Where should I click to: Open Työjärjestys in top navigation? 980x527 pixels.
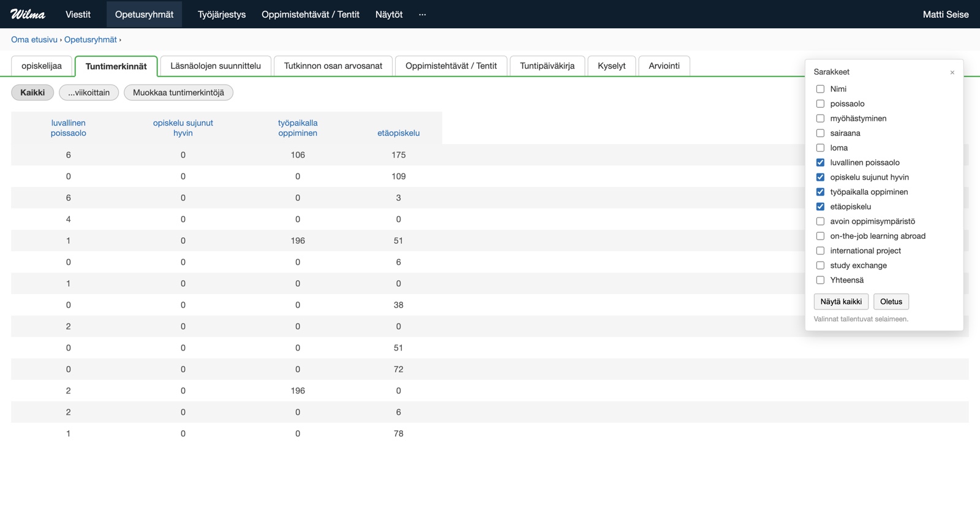(x=222, y=14)
